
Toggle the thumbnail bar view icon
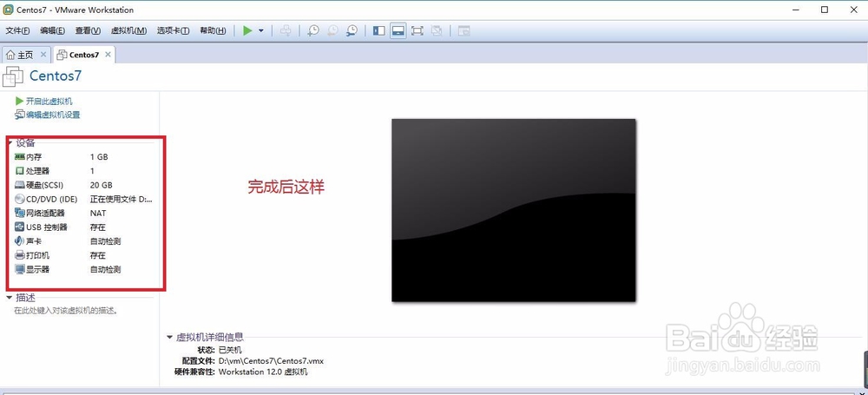point(398,31)
